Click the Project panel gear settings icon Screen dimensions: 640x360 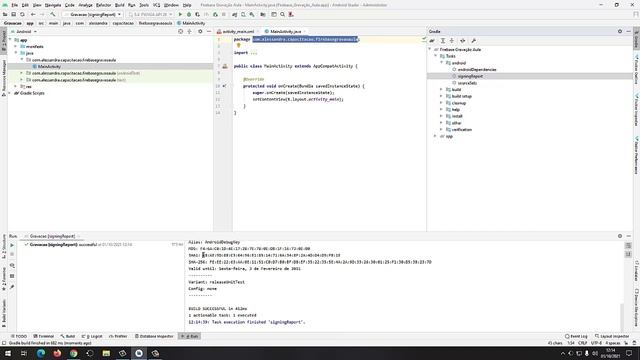tap(200, 31)
